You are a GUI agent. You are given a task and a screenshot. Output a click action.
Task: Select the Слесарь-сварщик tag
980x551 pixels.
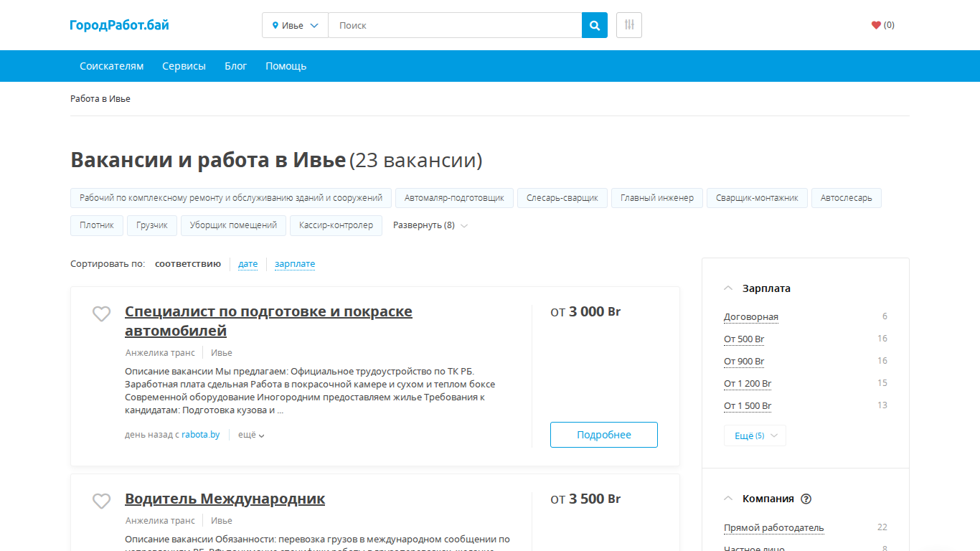(x=562, y=198)
